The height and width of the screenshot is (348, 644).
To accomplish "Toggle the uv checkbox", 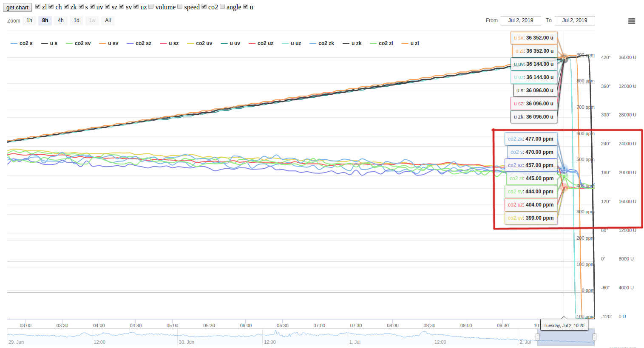I will [92, 7].
